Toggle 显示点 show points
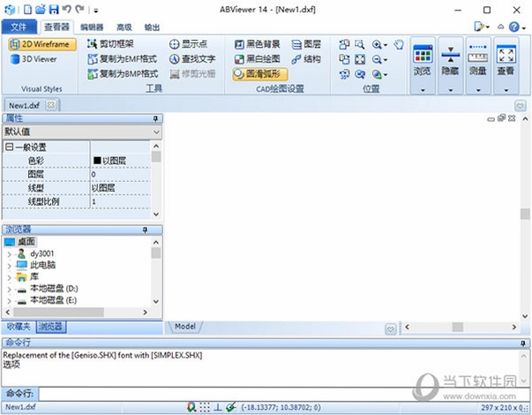 [x=188, y=44]
